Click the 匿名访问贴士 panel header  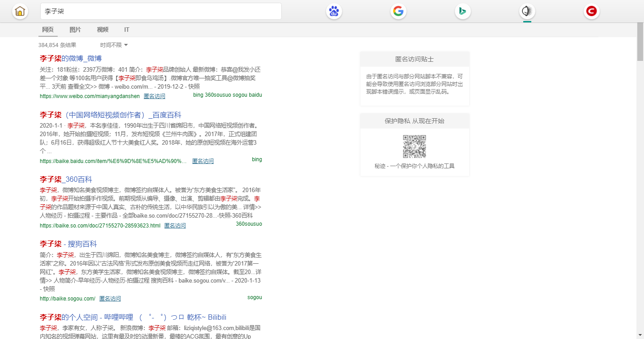tap(415, 59)
